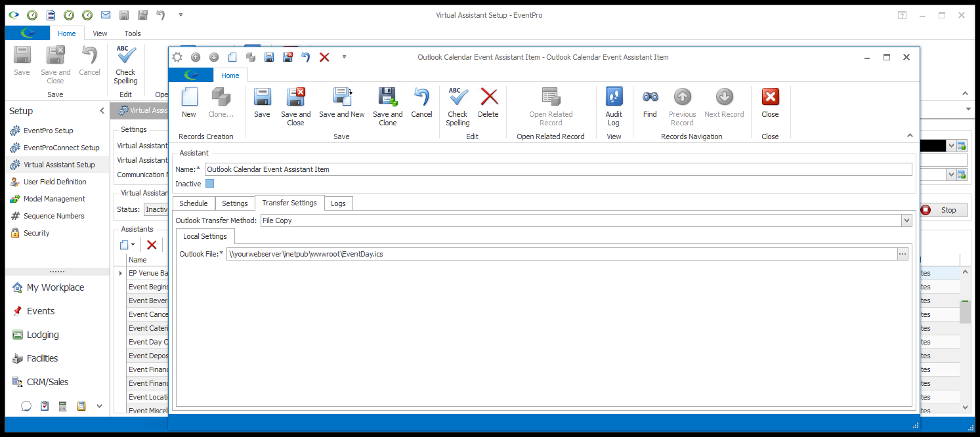Open the Outlook Transfer Method dropdown

pos(907,220)
